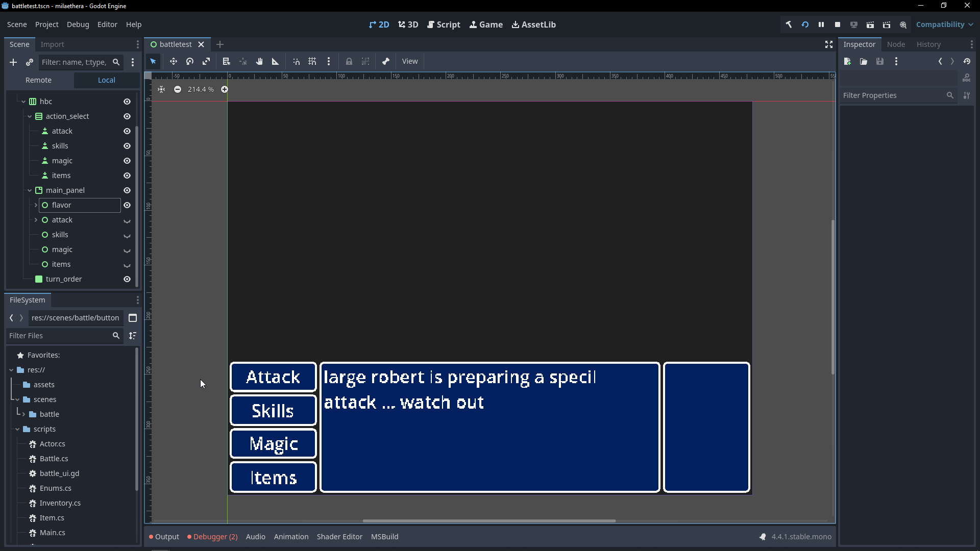Select the Pan mode hand tool
The image size is (980, 551).
[259, 61]
